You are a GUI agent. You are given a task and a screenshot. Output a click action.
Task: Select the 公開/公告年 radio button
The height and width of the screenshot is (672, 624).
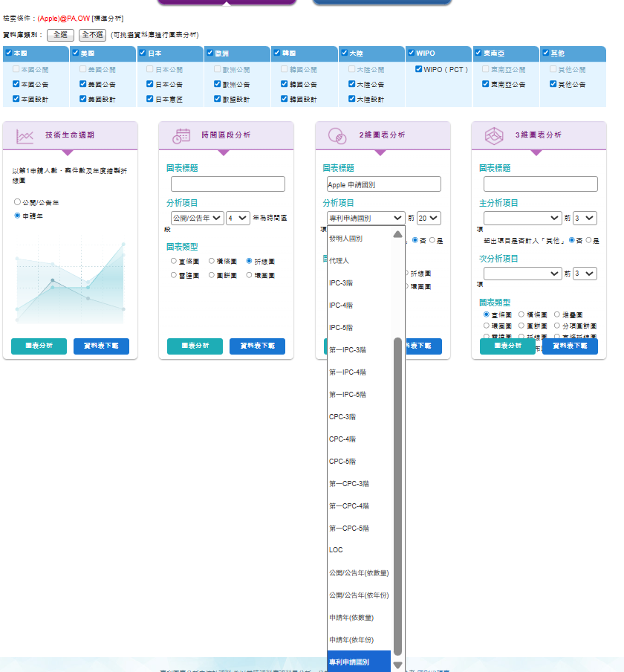(x=18, y=202)
